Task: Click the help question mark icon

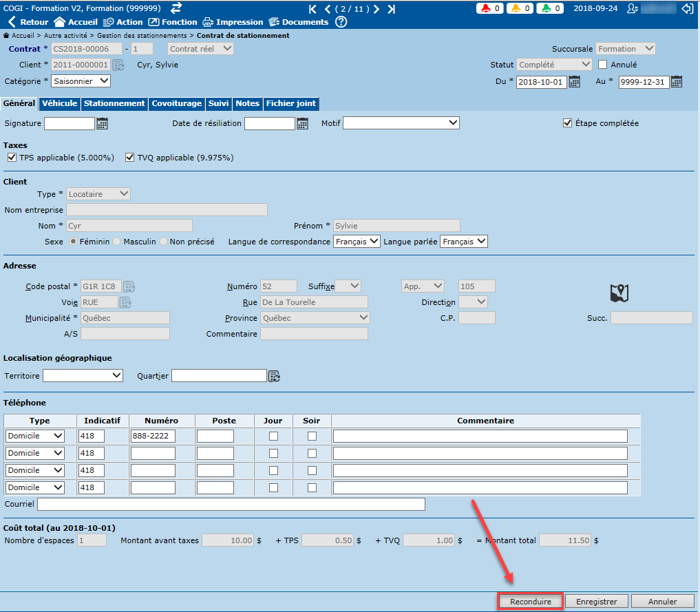Action: click(x=341, y=22)
